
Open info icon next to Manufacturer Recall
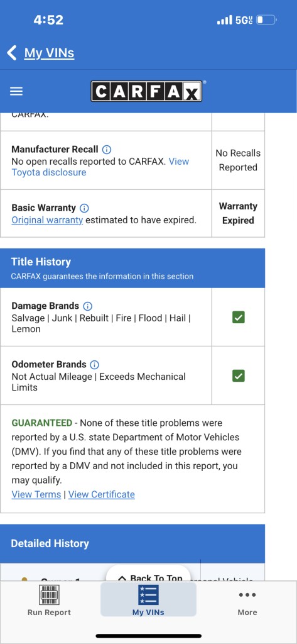[107, 150]
